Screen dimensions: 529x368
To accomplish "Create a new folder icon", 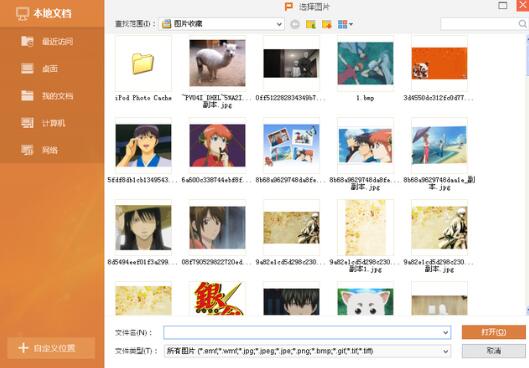I will pyautogui.click(x=327, y=24).
